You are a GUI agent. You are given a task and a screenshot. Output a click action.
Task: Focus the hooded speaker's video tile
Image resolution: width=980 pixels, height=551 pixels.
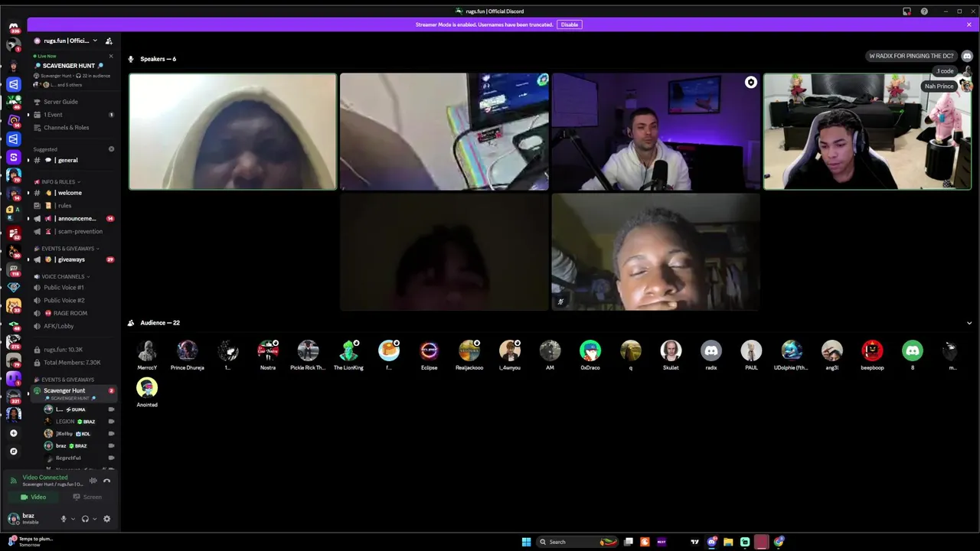pos(233,132)
